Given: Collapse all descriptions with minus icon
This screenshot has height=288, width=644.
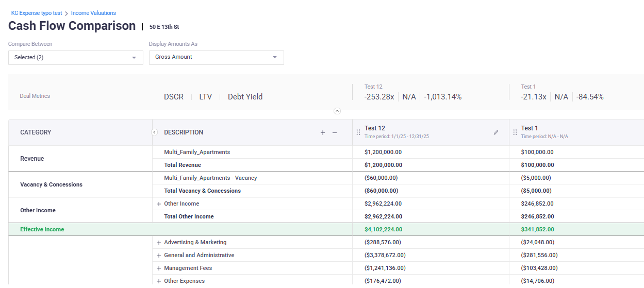Looking at the screenshot, I should (x=335, y=132).
